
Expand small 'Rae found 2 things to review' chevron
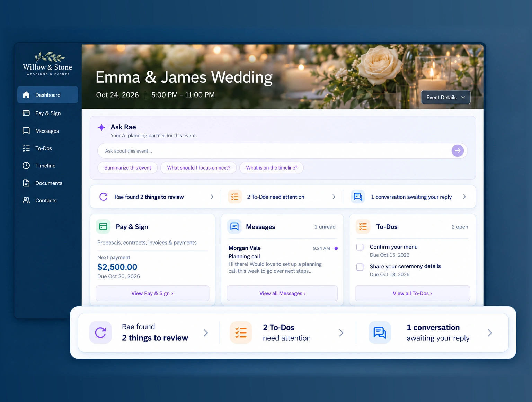click(x=212, y=197)
